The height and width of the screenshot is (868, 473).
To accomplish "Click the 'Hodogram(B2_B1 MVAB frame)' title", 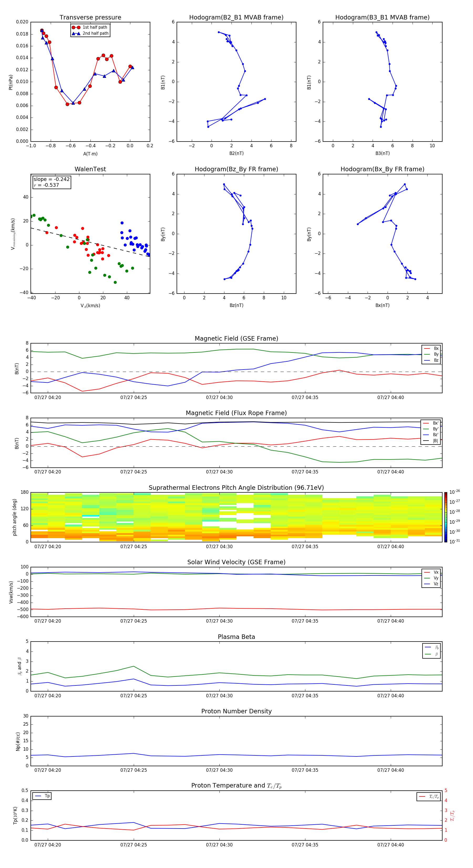I will pyautogui.click(x=236, y=18).
